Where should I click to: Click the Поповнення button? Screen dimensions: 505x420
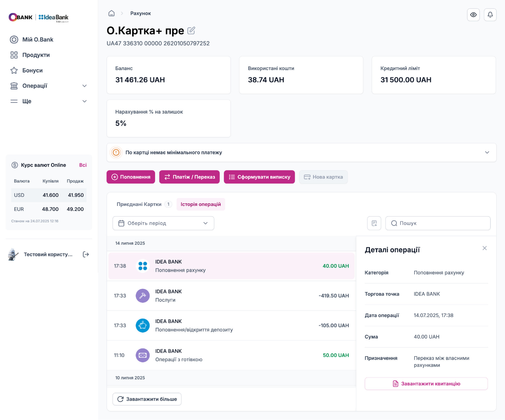(x=131, y=177)
